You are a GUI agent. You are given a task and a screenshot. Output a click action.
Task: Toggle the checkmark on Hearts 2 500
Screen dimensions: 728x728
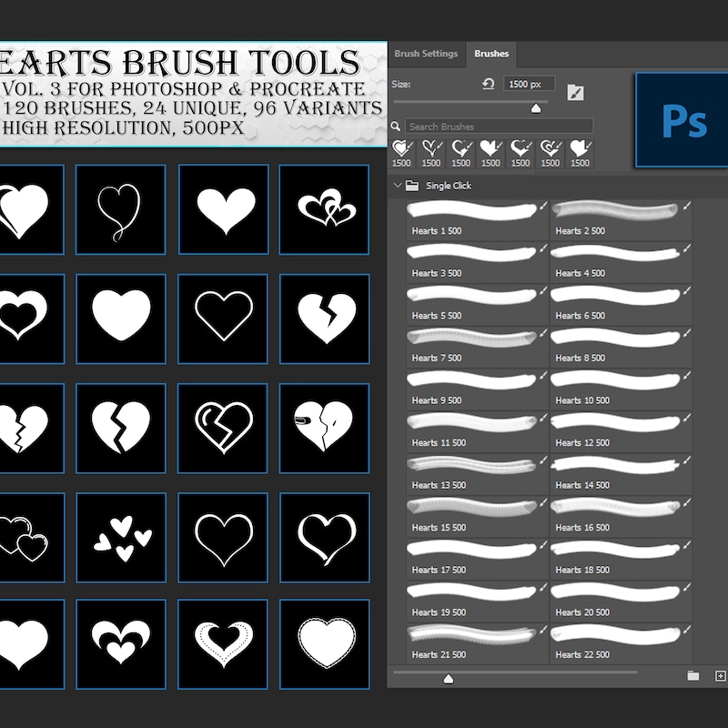[x=689, y=207]
